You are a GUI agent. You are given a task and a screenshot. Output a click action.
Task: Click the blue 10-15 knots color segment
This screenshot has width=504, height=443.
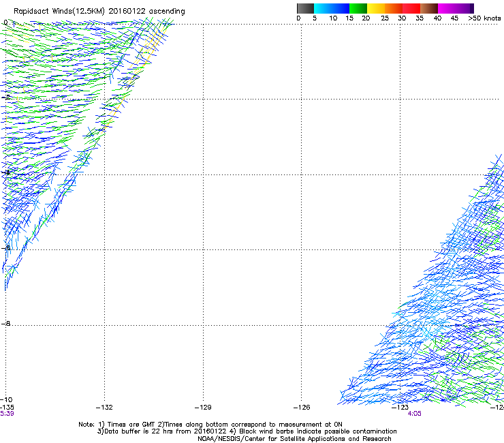point(341,8)
